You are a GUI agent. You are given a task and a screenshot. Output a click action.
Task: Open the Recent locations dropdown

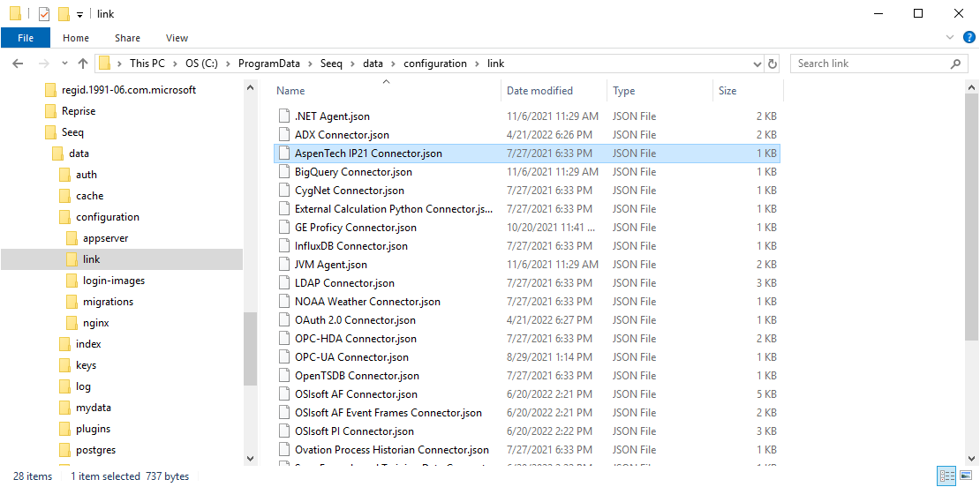point(64,64)
